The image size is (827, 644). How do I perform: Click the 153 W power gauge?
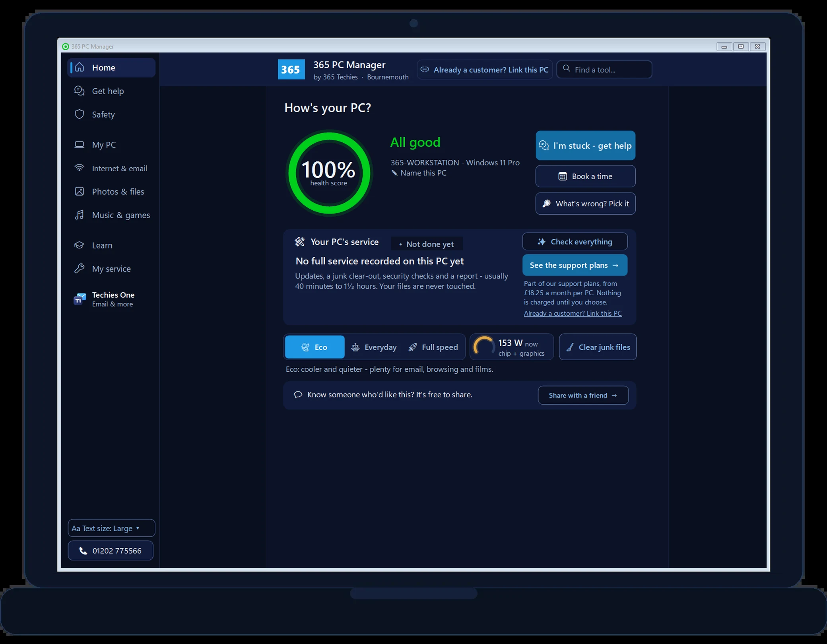511,347
